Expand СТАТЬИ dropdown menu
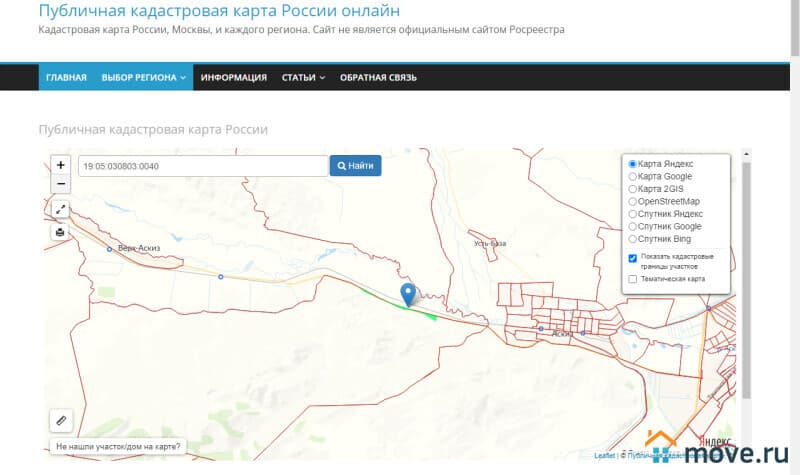 point(303,78)
